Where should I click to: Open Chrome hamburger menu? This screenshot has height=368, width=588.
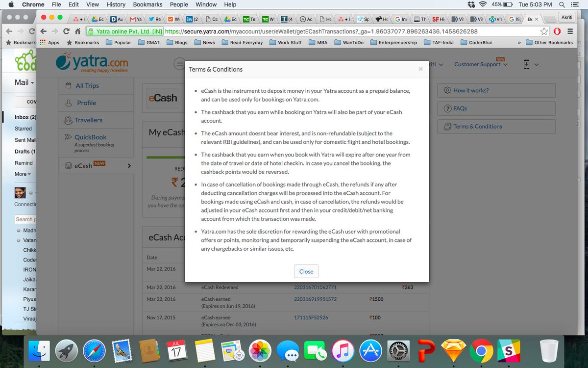(x=570, y=31)
